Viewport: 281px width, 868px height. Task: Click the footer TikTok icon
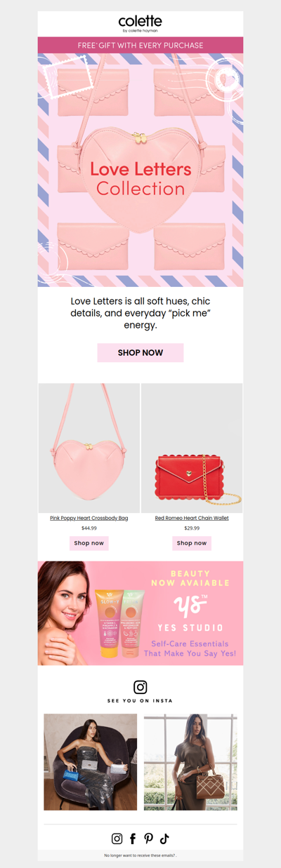click(x=164, y=839)
